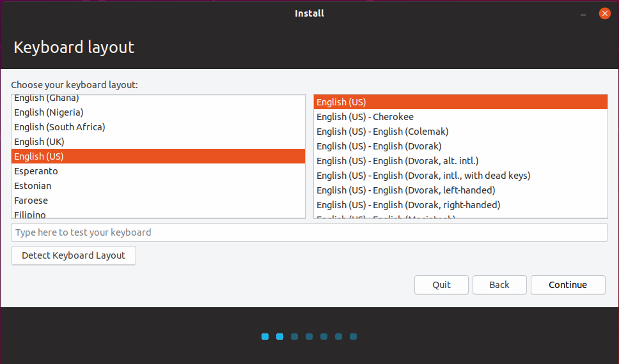Pick English (UK) from the list
The image size is (619, 364).
pos(39,142)
